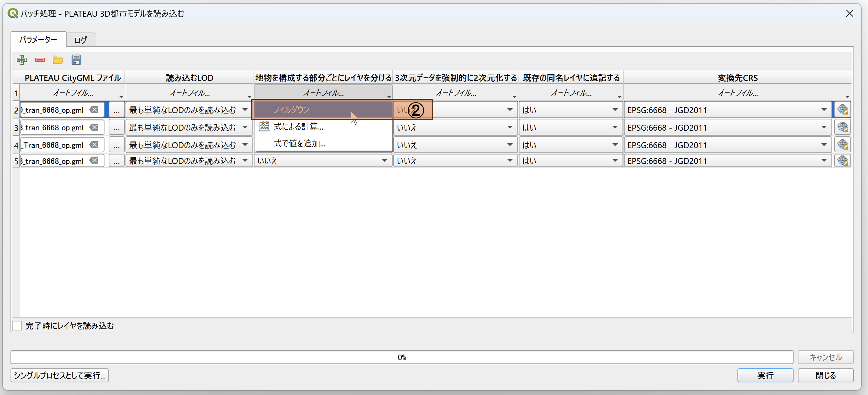The width and height of the screenshot is (868, 395).
Task: Focus the row 4 Tran_6668_op.gml file field
Action: [62, 145]
